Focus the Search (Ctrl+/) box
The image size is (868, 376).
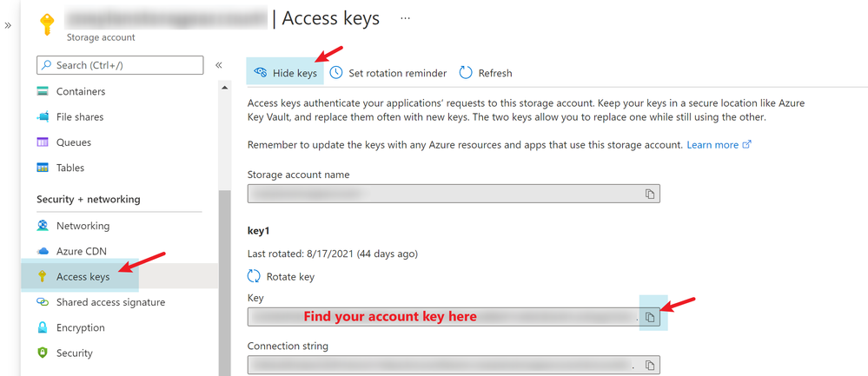[x=120, y=65]
